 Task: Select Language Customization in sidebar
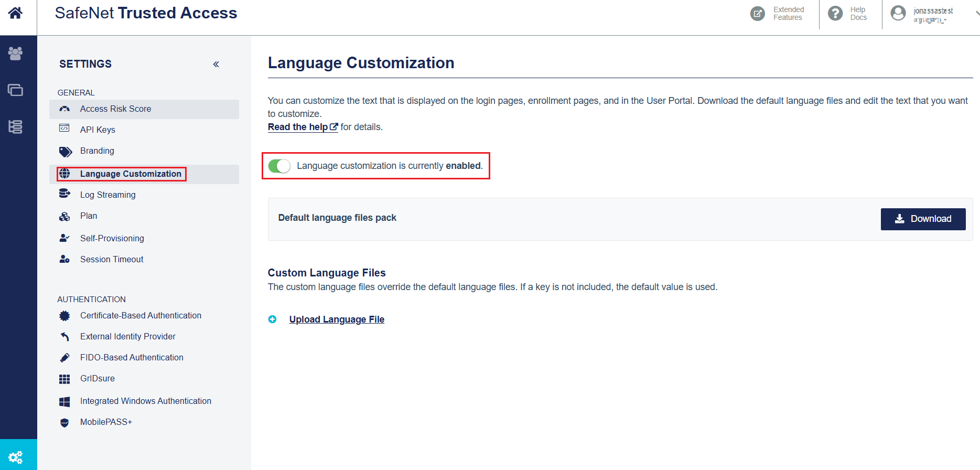pyautogui.click(x=144, y=174)
